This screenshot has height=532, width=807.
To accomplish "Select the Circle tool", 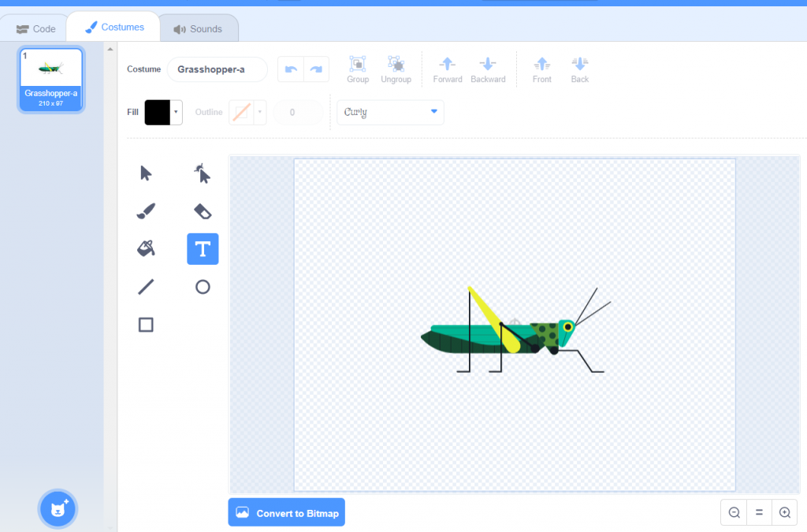I will coord(203,287).
